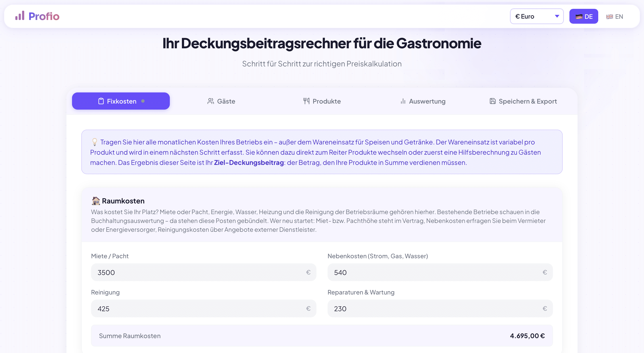This screenshot has height=353, width=644.
Task: Click the cutlery icon on Produkte tab
Action: [x=306, y=101]
